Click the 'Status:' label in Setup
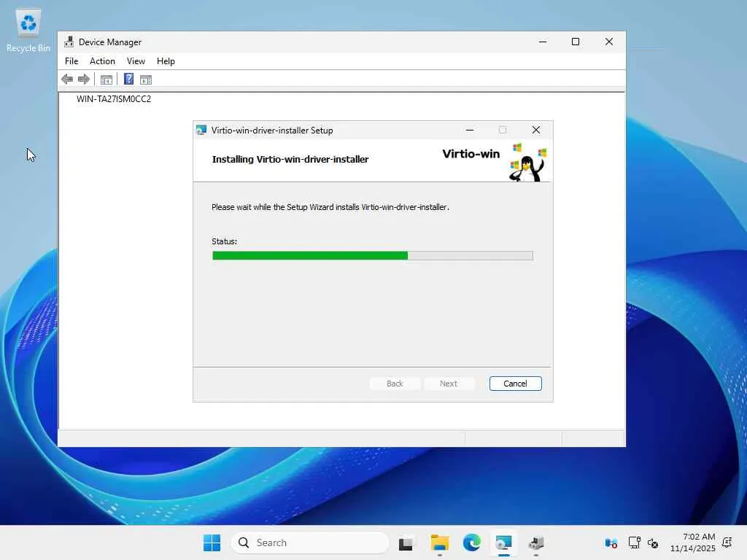Screen dimensions: 747x560 click(225, 241)
